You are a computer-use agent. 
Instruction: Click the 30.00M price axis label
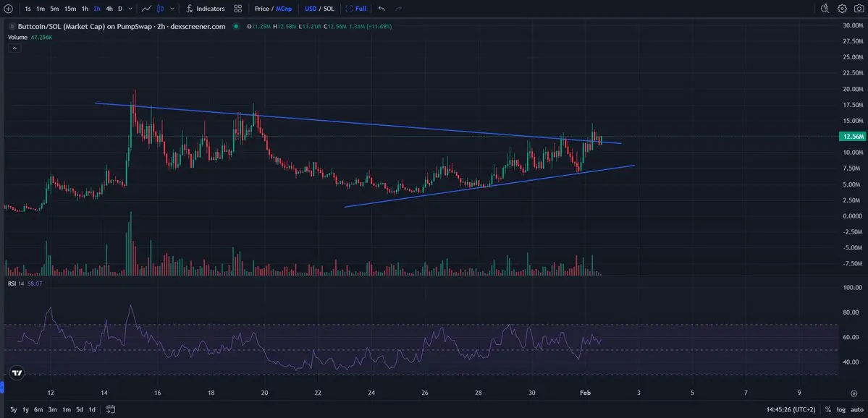pos(853,25)
